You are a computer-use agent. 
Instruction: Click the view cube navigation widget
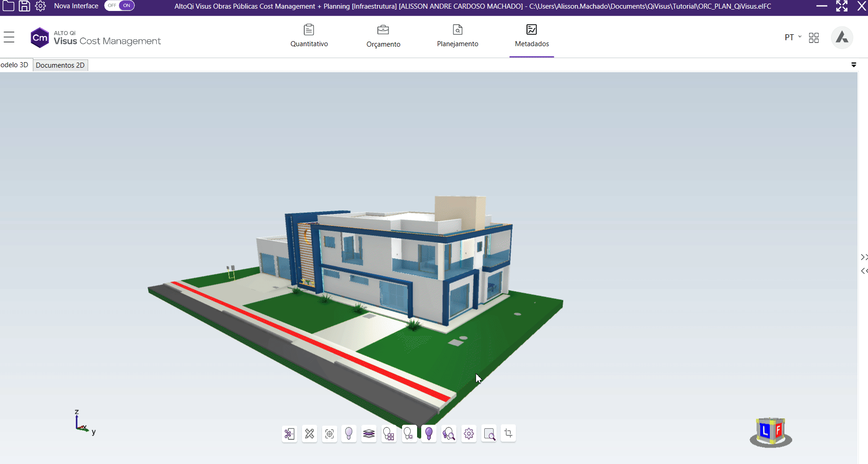coord(771,432)
